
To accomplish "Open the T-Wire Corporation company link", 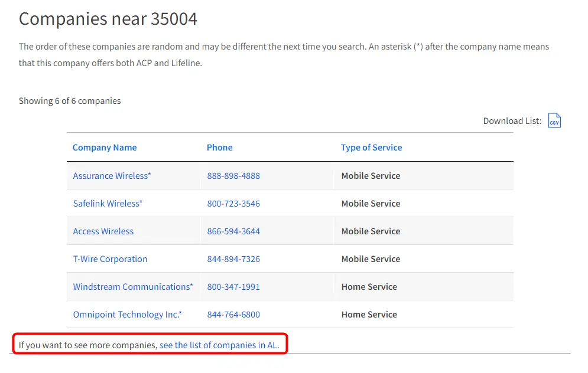I will pos(111,259).
